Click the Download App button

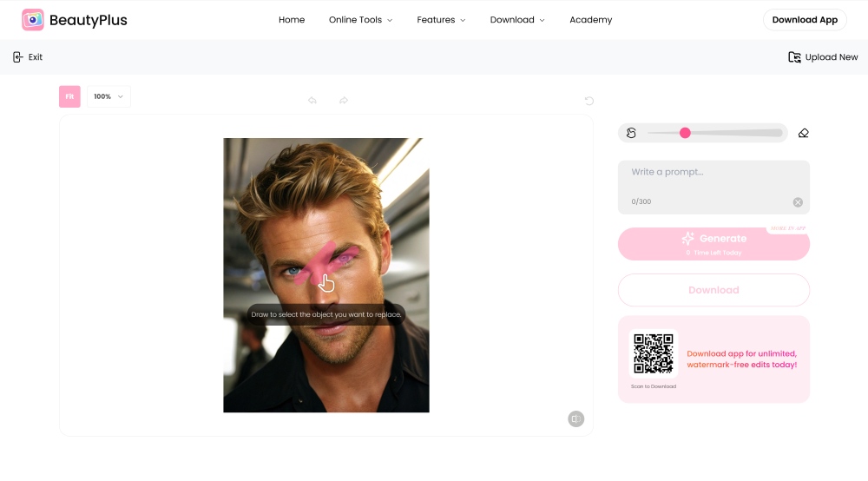[x=805, y=20]
